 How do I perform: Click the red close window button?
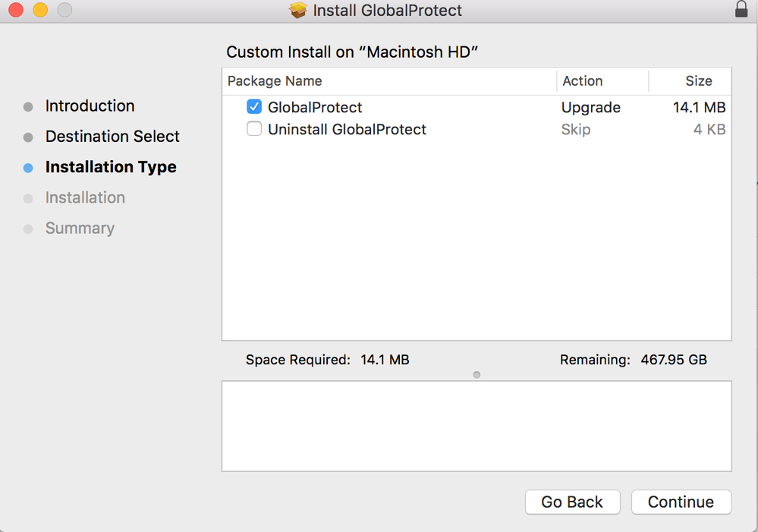point(16,10)
